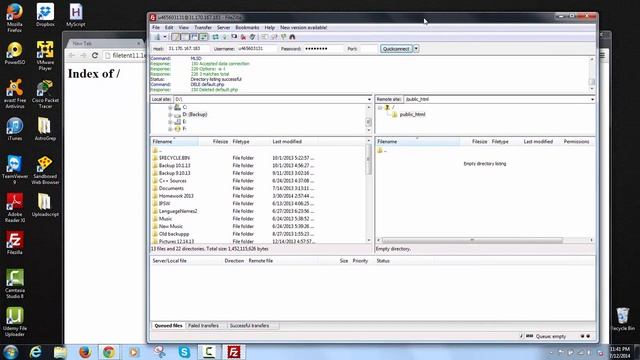Open the View menu
Image resolution: width=640 pixels, height=360 pixels.
[x=184, y=27]
